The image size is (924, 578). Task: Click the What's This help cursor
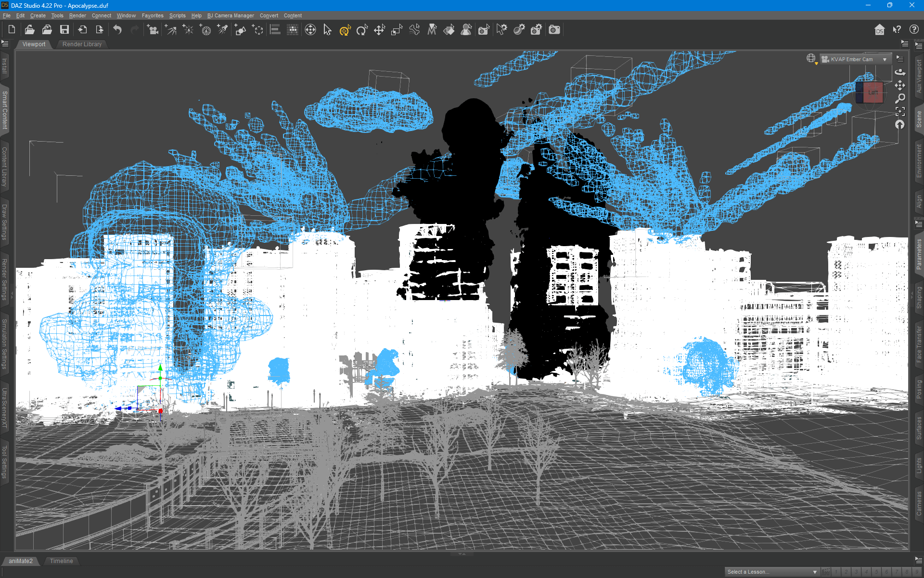[897, 30]
